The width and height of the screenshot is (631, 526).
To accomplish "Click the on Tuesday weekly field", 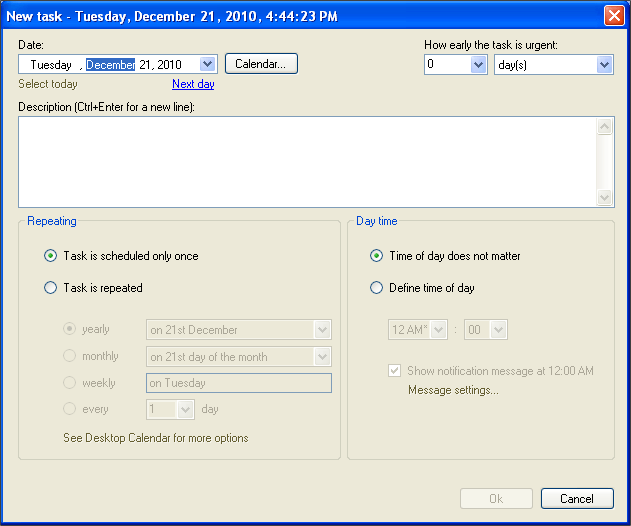I will click(239, 383).
